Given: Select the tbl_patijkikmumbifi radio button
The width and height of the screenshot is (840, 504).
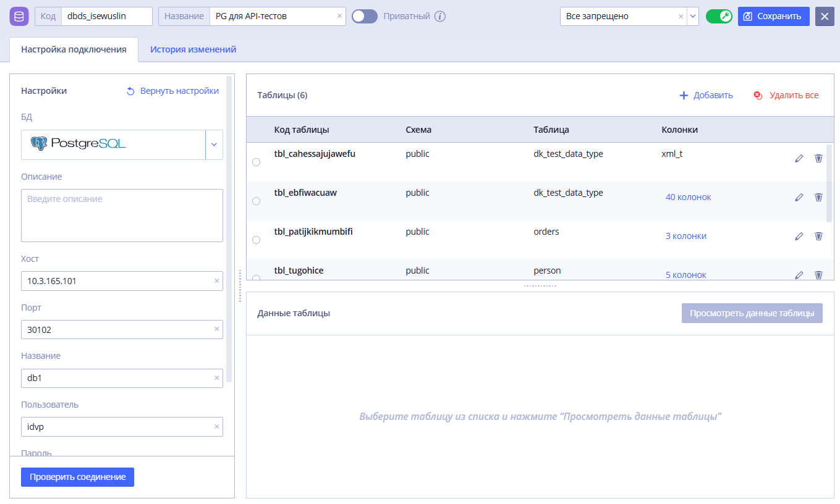Looking at the screenshot, I should [257, 240].
